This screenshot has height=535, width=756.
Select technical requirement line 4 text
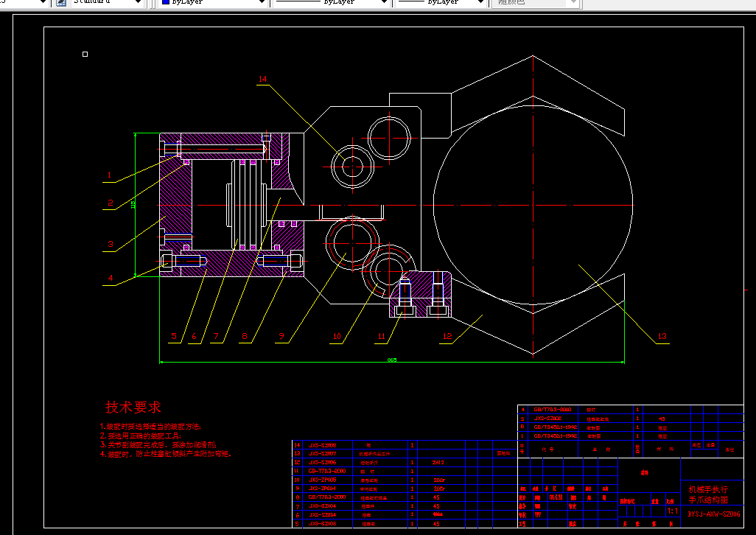tap(166, 454)
